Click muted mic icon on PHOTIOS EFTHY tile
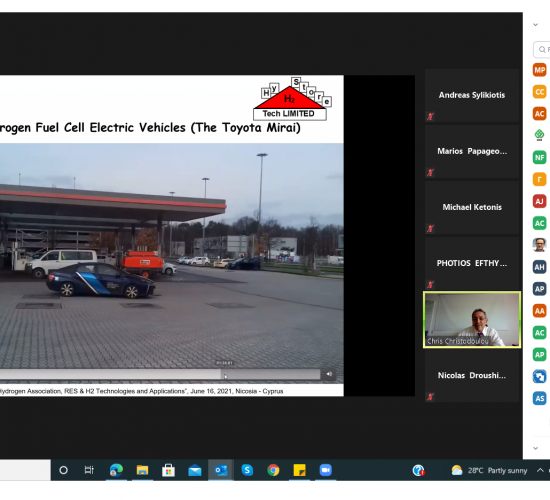This screenshot has height=500, width=550. tap(430, 285)
